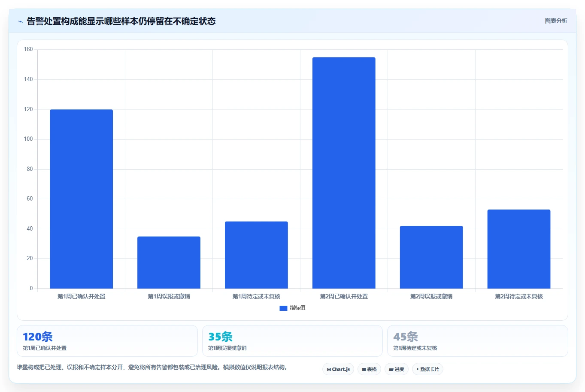Click the 第1周已确认并处置 card caption
The image size is (585, 392).
[x=45, y=348]
